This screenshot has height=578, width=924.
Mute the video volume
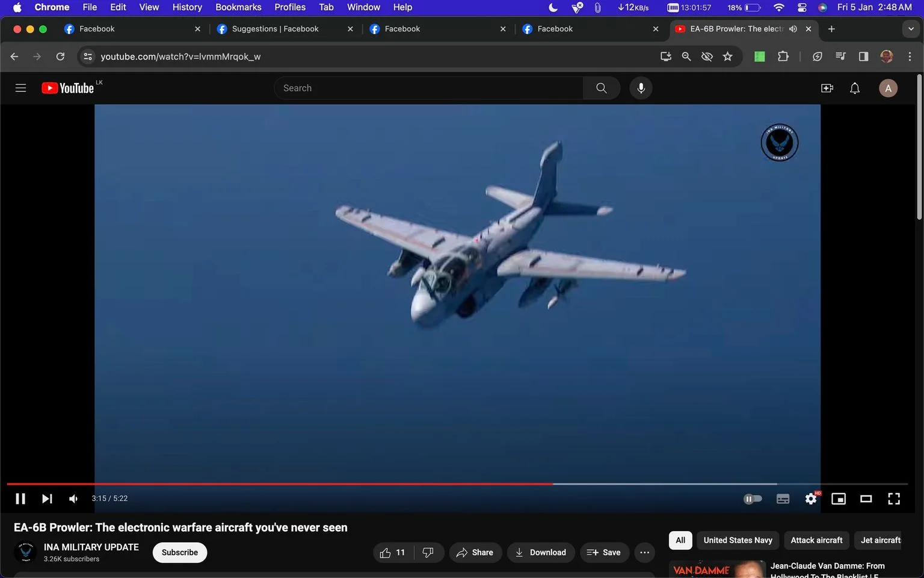coord(73,499)
